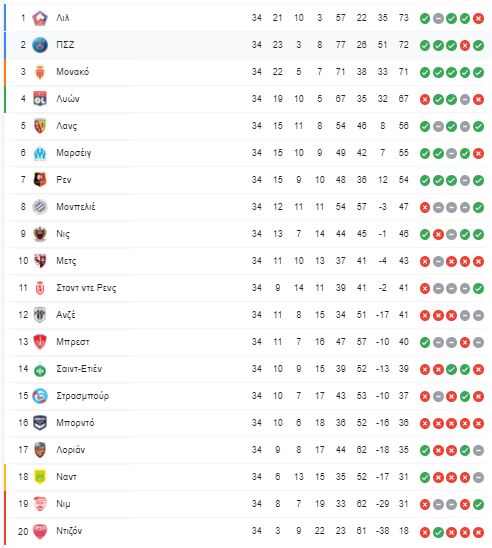This screenshot has width=492, height=548.
Task: Click ΠΣΖ's red loss form icon
Action: coord(465,45)
